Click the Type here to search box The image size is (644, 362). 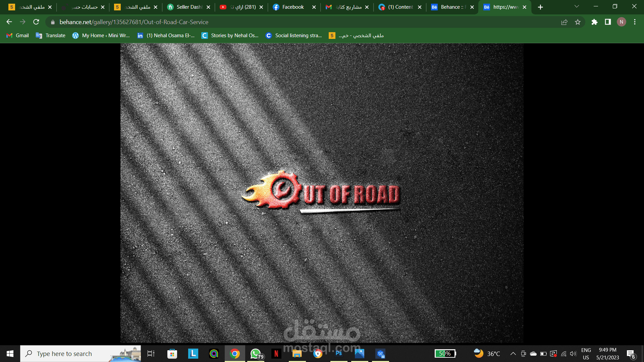tap(80, 354)
